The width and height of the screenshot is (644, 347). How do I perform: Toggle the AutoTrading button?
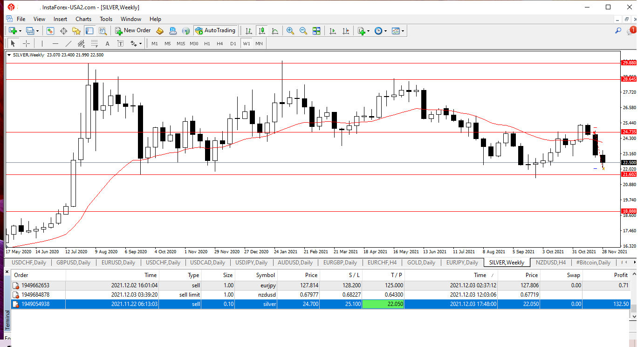(x=215, y=30)
